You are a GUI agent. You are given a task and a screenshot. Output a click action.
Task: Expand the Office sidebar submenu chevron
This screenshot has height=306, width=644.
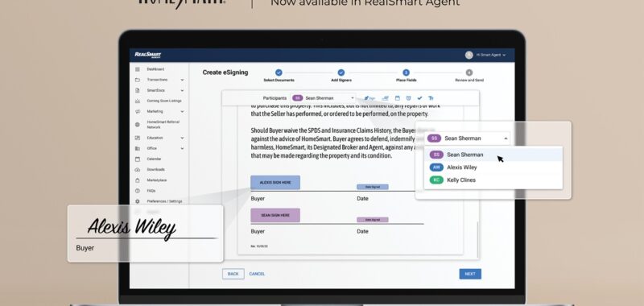click(x=182, y=148)
